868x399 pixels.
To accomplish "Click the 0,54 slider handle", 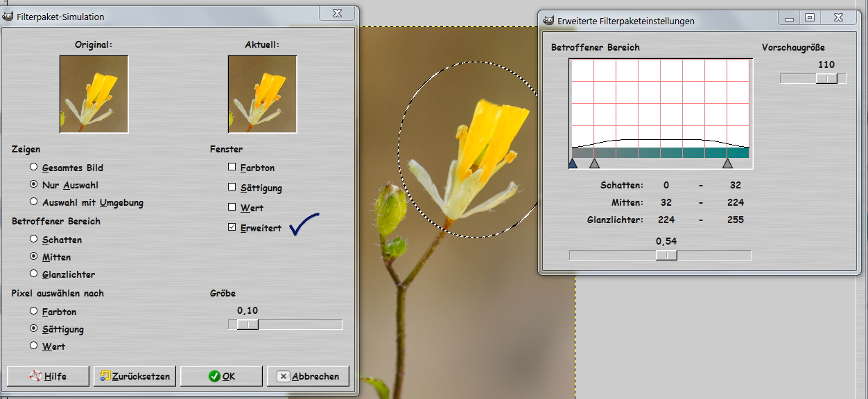I will [666, 255].
